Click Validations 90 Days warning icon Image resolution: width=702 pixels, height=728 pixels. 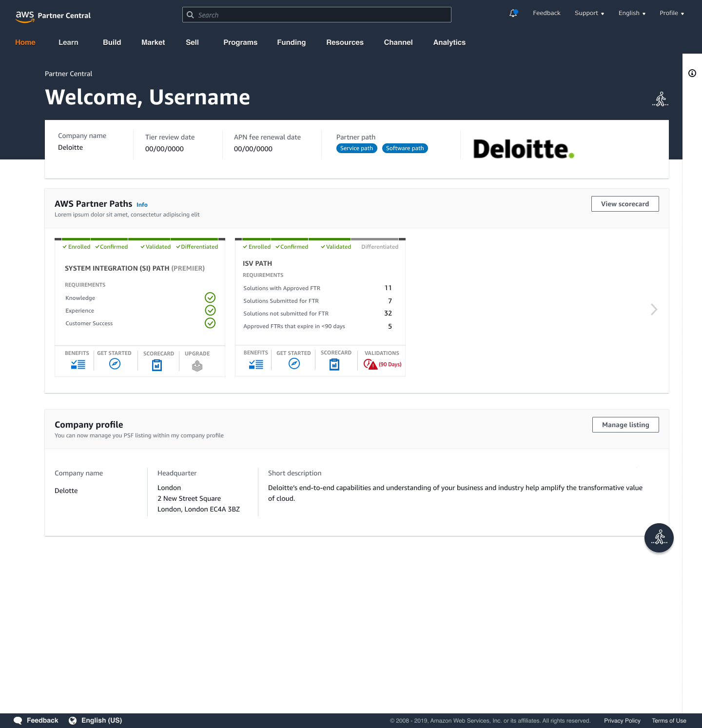click(370, 364)
